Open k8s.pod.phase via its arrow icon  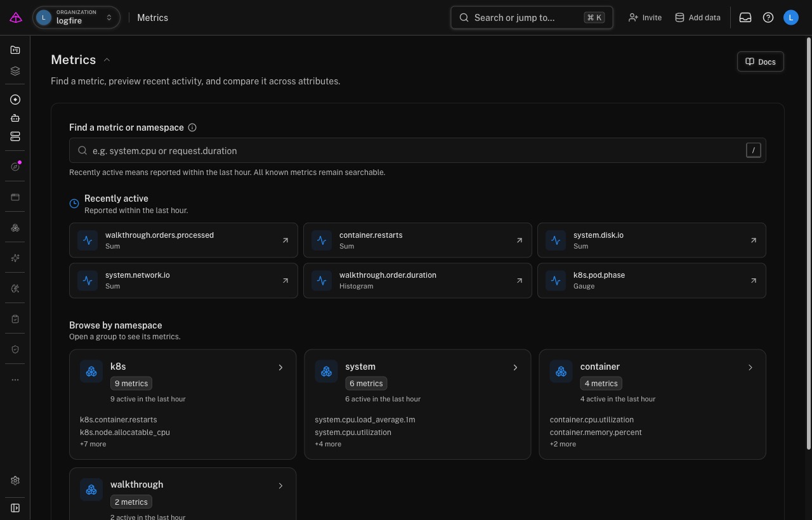pos(754,280)
